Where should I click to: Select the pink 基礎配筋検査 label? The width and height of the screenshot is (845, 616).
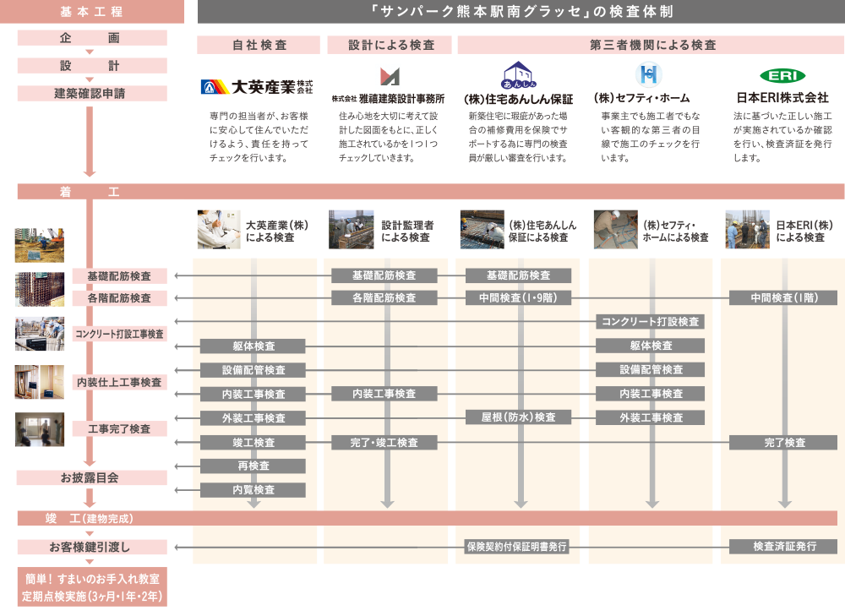(x=120, y=276)
